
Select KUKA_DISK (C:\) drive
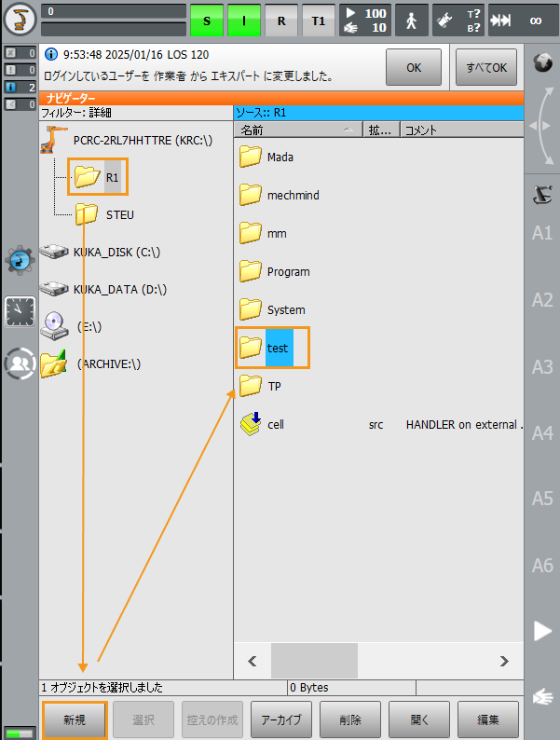100,252
